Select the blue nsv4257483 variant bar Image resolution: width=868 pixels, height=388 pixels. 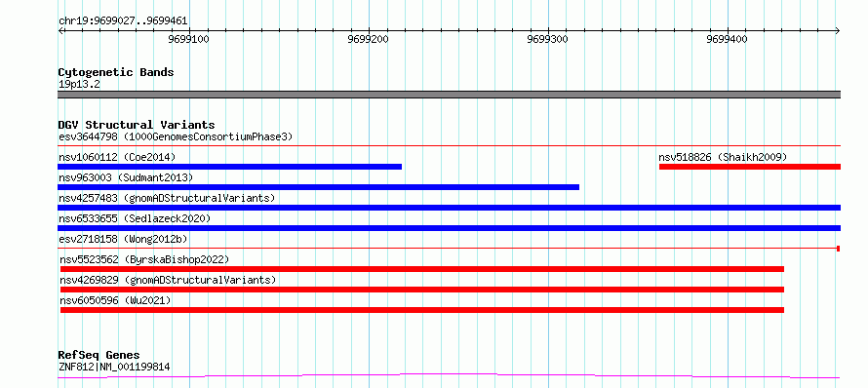click(449, 208)
